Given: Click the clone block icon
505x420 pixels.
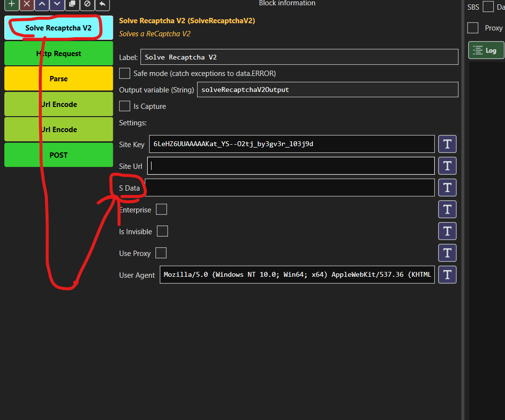Looking at the screenshot, I should pos(72,4).
